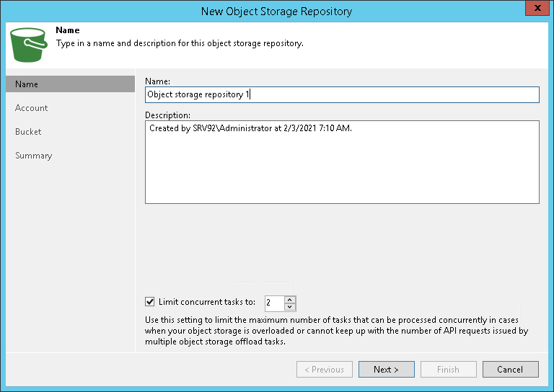Close the New Object Storage Repository dialog
The width and height of the screenshot is (554, 392).
click(x=535, y=10)
